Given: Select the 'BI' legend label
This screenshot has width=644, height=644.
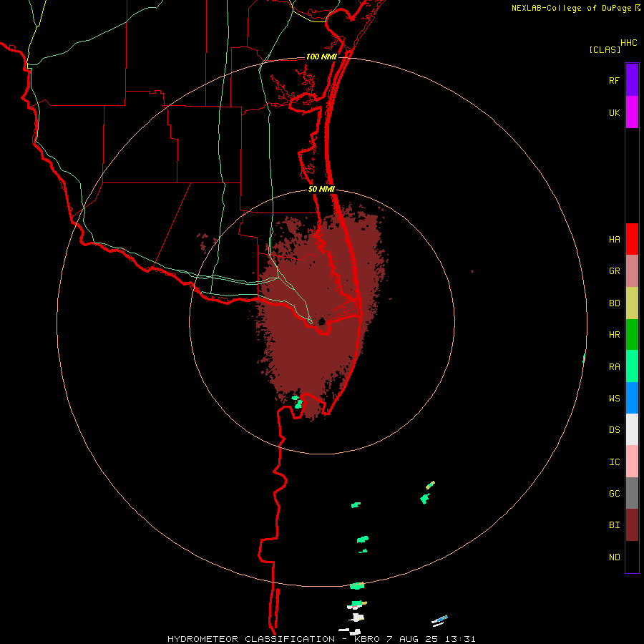Looking at the screenshot, I should tap(614, 525).
